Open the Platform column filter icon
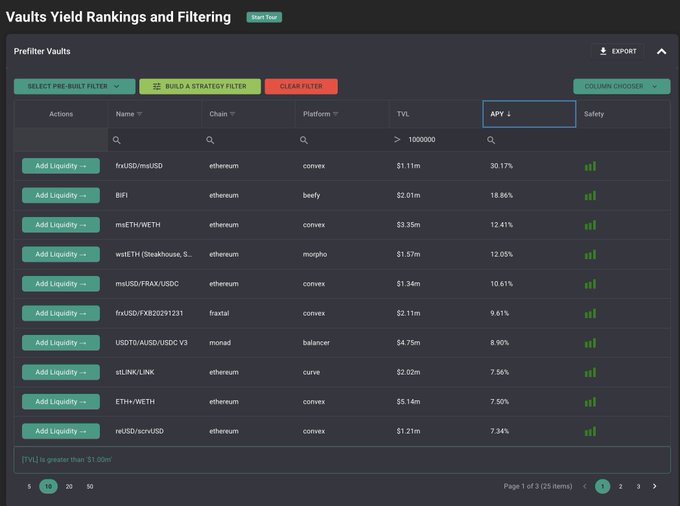This screenshot has height=506, width=680. click(335, 114)
